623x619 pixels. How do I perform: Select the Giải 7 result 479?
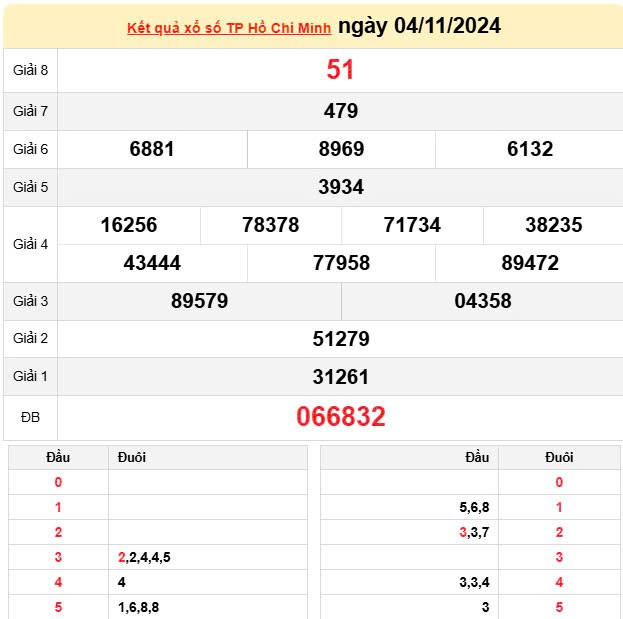point(340,111)
